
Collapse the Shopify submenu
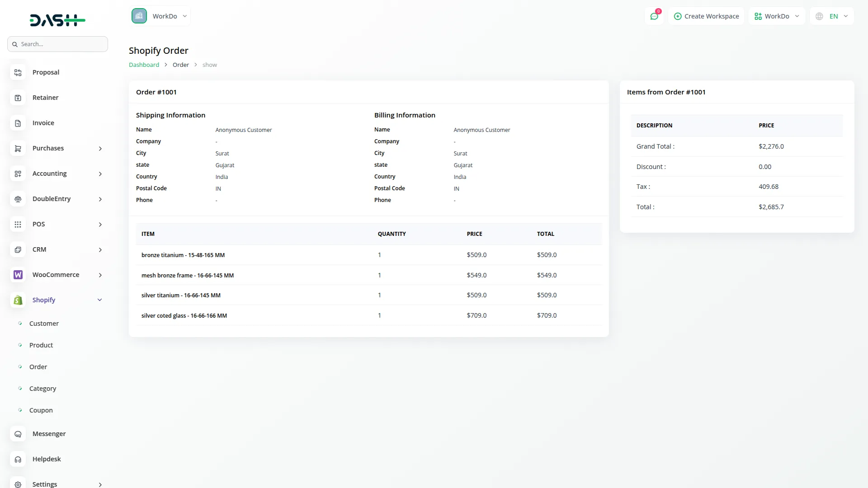100,300
